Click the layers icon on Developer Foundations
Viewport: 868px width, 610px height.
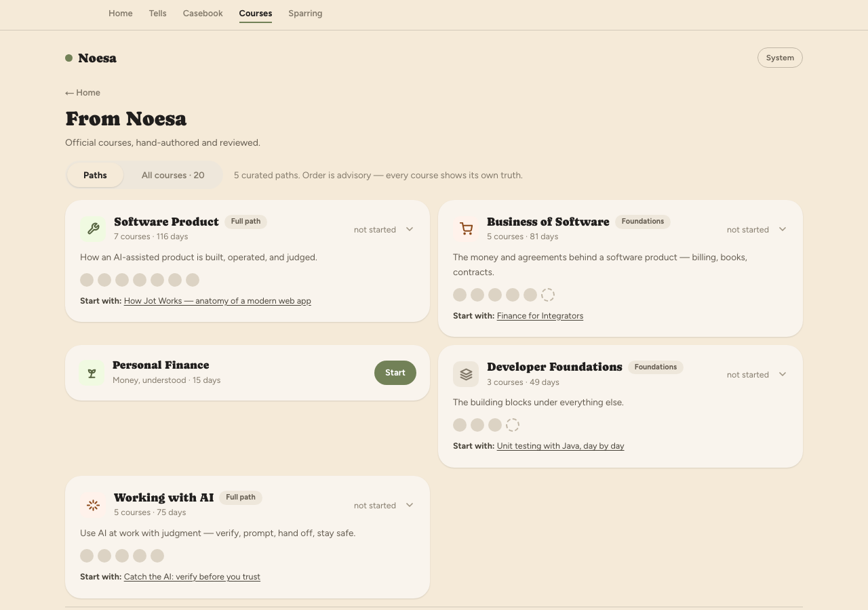(466, 374)
